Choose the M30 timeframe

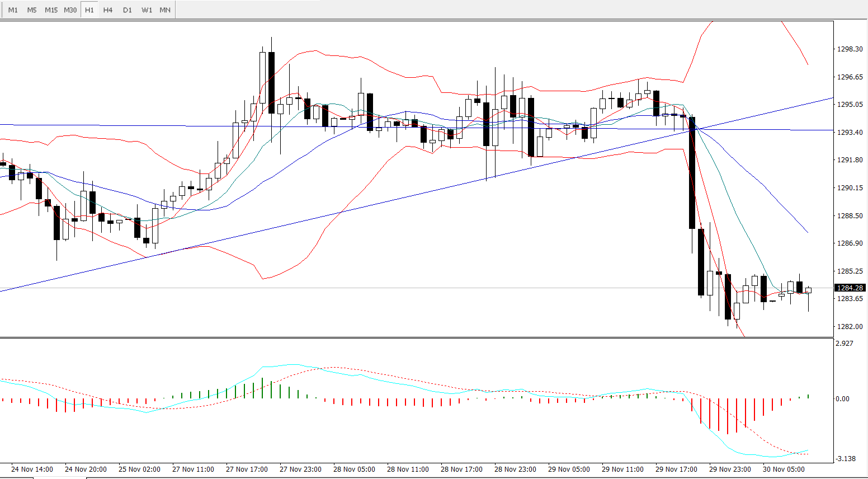click(x=70, y=10)
